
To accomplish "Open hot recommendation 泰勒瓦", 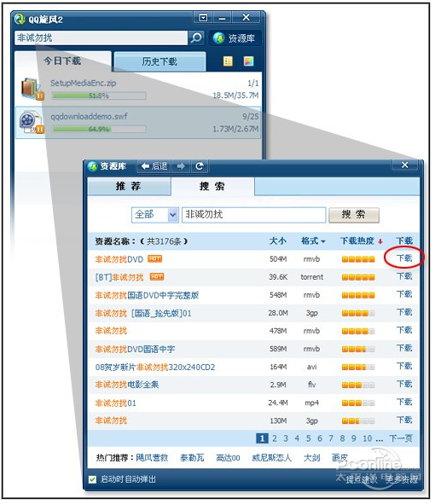I will pyautogui.click(x=192, y=458).
